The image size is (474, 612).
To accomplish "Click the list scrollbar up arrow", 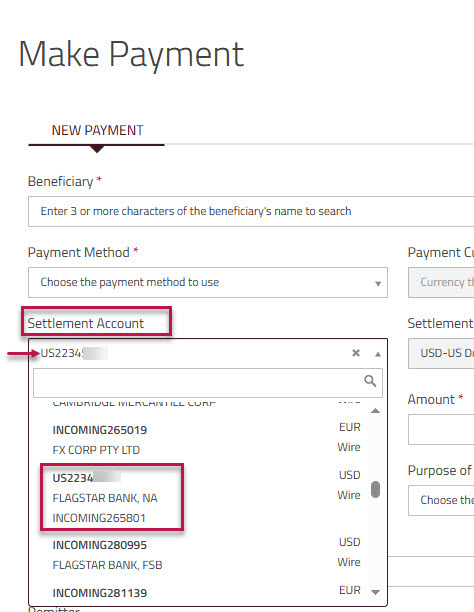I will (x=375, y=411).
